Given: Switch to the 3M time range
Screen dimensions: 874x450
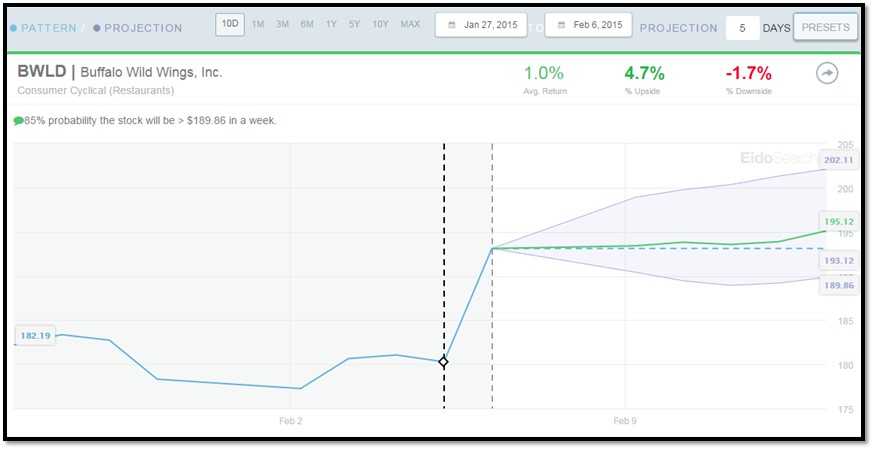Looking at the screenshot, I should [282, 25].
